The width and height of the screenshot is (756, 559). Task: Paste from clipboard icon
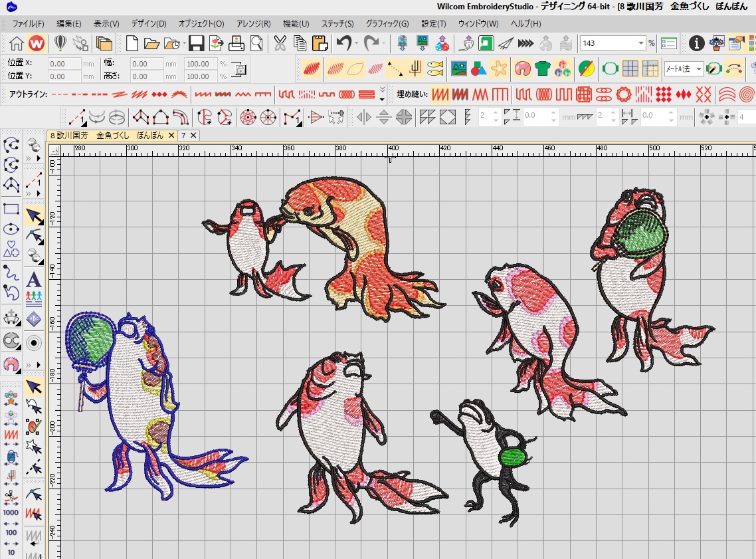coord(320,43)
